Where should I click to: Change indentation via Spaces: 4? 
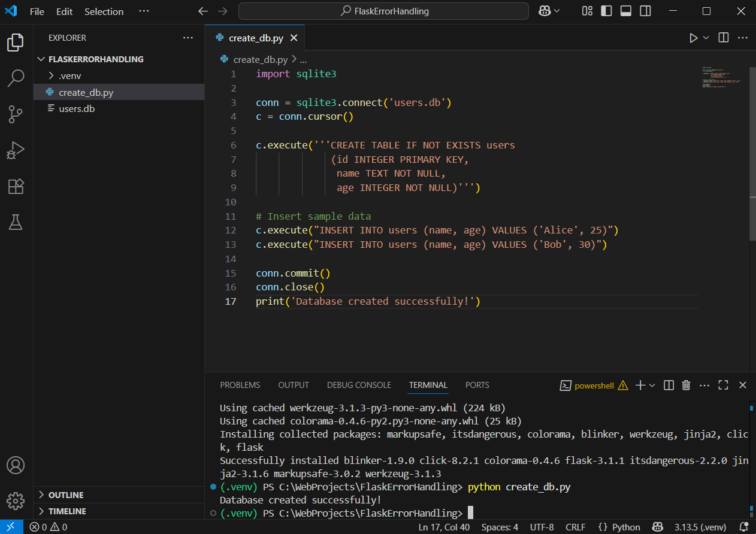tap(500, 527)
